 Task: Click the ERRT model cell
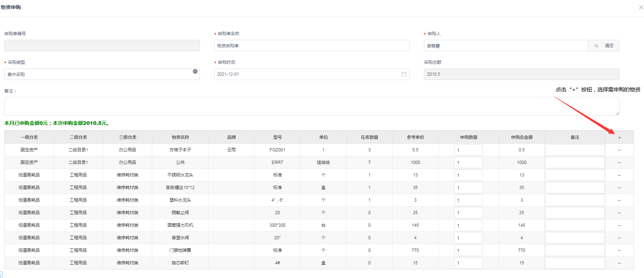277,162
